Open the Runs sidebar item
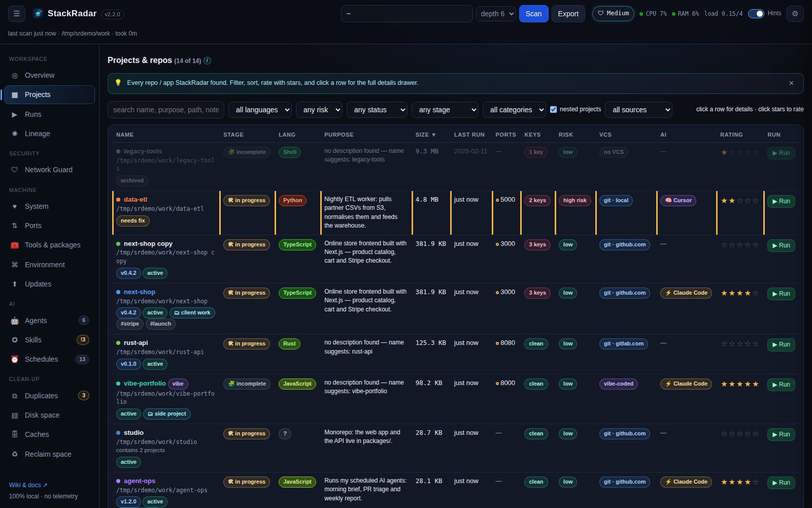This screenshot has height=508, width=812. tap(49, 114)
